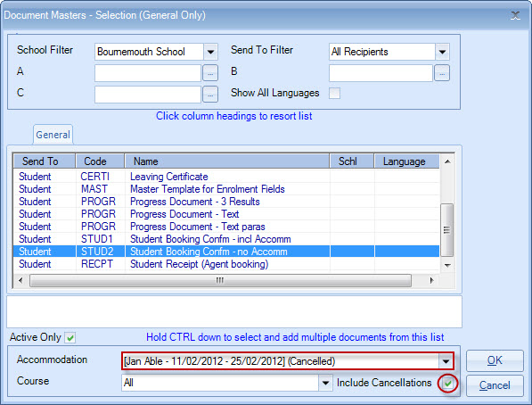Close the Document Masters dialog with X
The image size is (532, 405).
click(515, 15)
